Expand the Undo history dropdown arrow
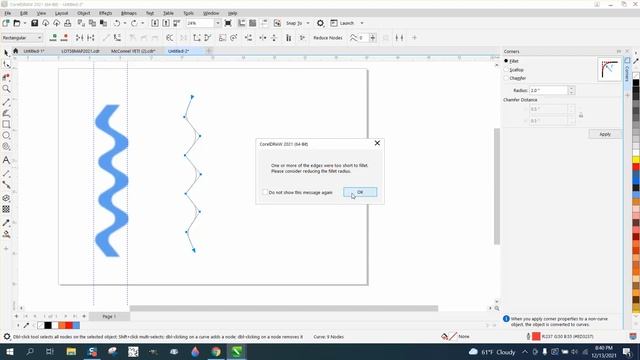640x360 pixels. pos(125,23)
